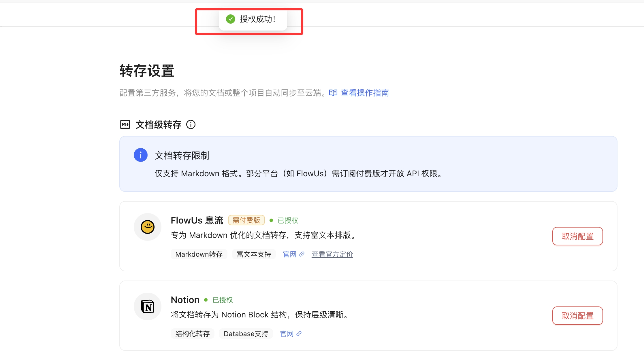644x356 pixels.
Task: Click 取消配置 button for Notion
Action: coord(577,316)
